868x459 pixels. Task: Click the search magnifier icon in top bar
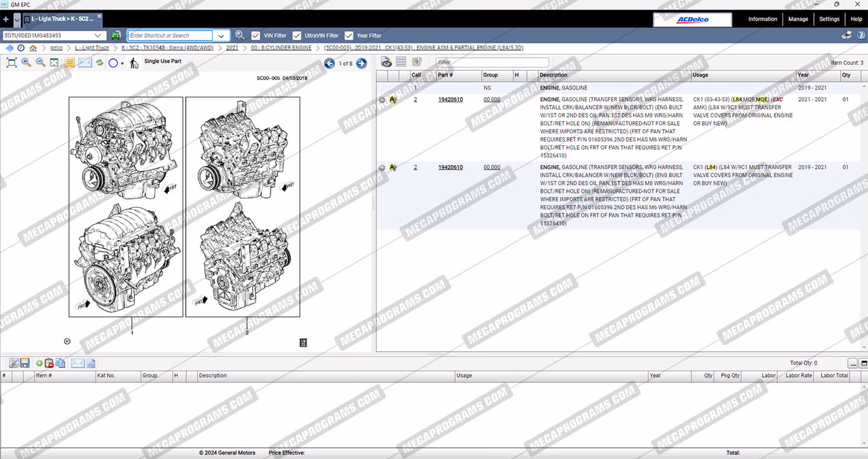(240, 36)
